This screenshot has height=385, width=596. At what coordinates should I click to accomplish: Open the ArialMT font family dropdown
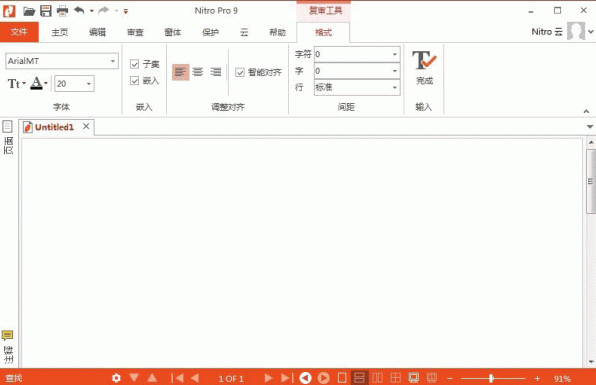[113, 61]
